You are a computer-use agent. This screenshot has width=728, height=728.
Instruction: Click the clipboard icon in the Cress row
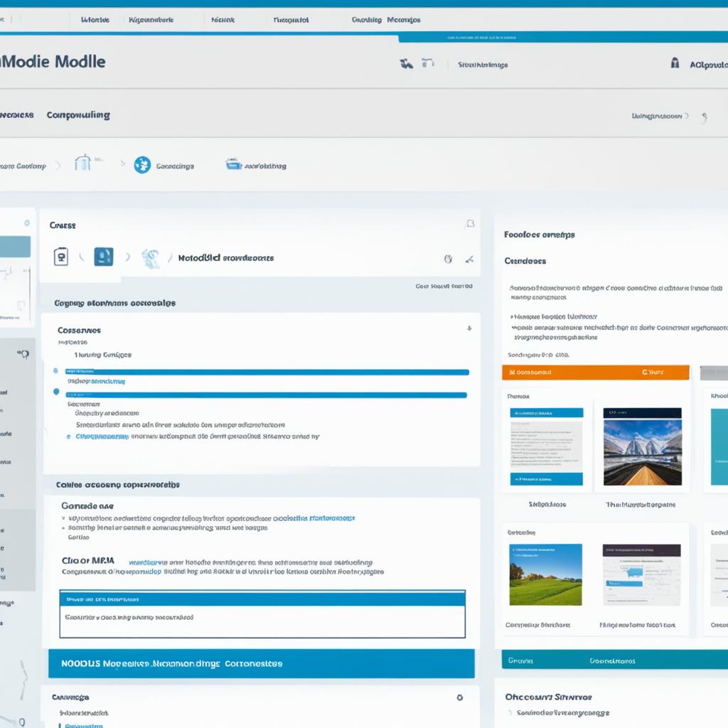[x=61, y=256]
